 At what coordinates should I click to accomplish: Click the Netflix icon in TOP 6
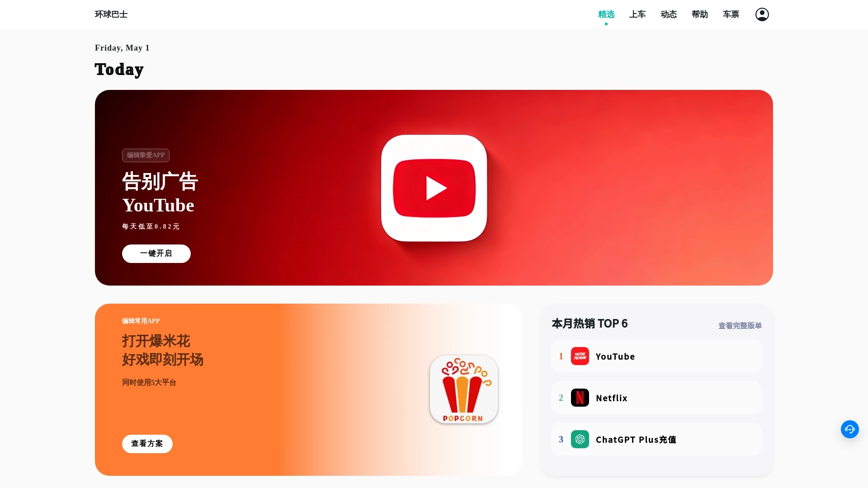(580, 398)
